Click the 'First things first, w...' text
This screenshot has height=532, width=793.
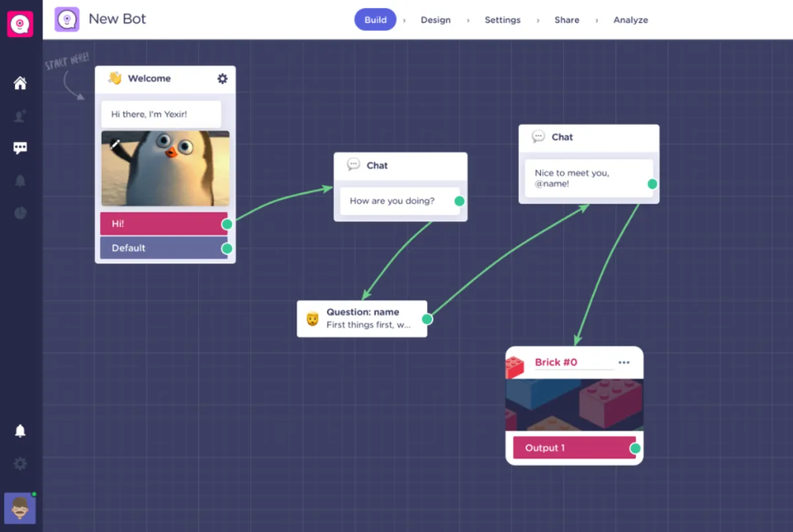[369, 324]
